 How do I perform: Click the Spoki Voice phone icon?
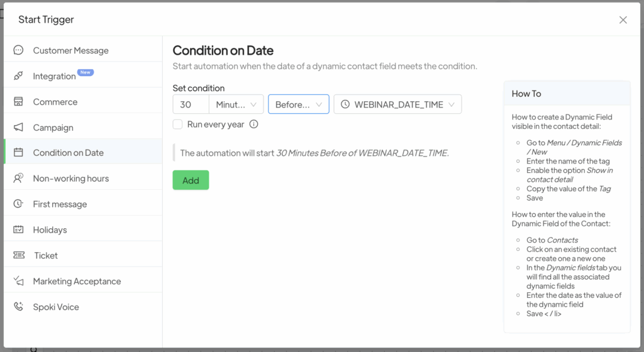point(18,307)
